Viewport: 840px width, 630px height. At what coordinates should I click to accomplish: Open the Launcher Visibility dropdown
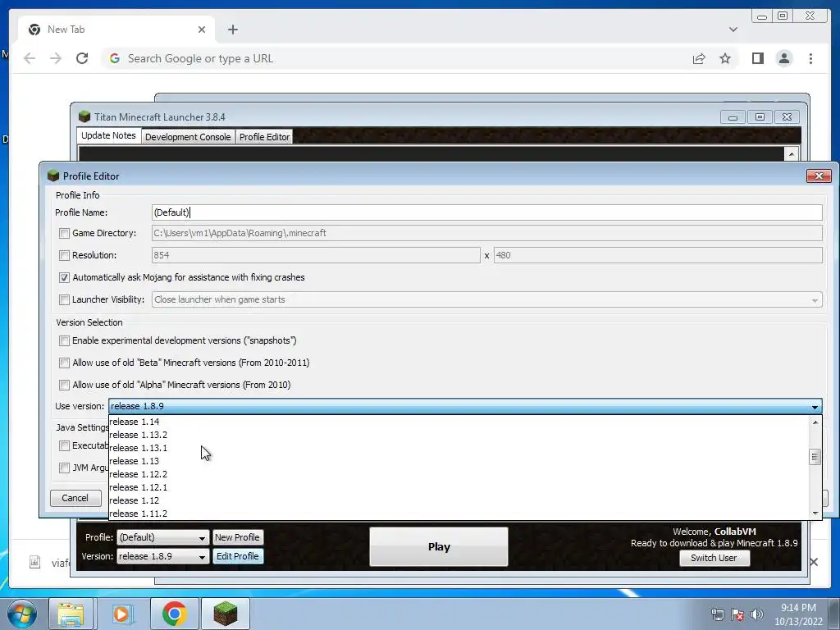coord(486,299)
